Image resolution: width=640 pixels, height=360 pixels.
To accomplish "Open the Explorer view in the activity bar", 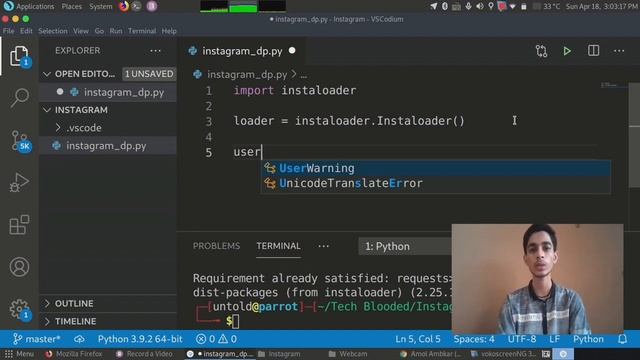I will pyautogui.click(x=19, y=56).
